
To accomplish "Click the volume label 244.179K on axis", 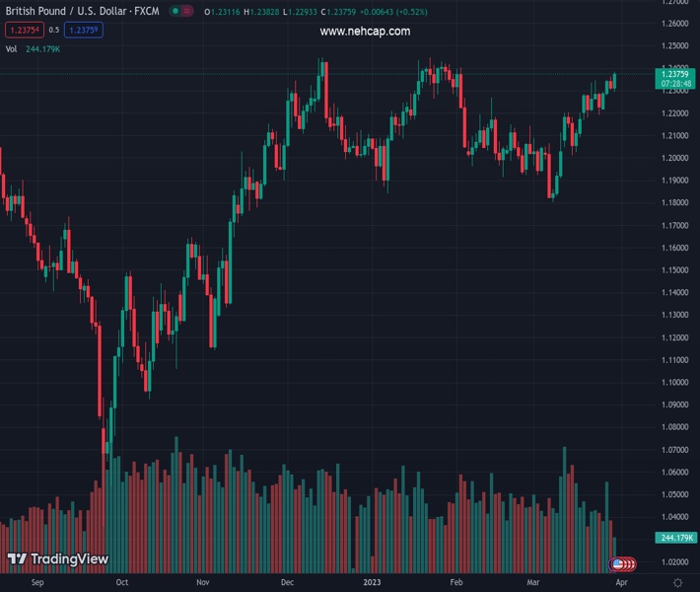I will [x=675, y=538].
